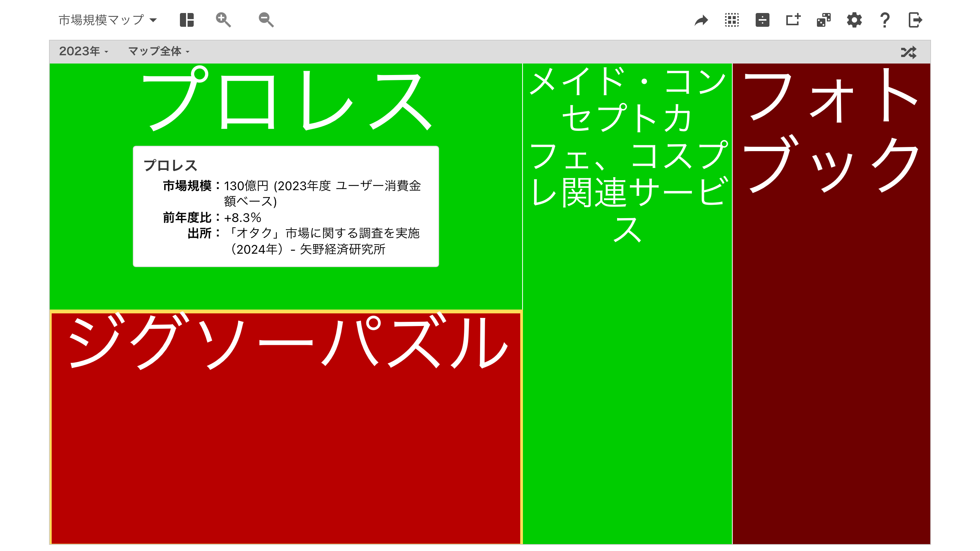Click the add new window icon
The image size is (980, 551).
tap(793, 20)
